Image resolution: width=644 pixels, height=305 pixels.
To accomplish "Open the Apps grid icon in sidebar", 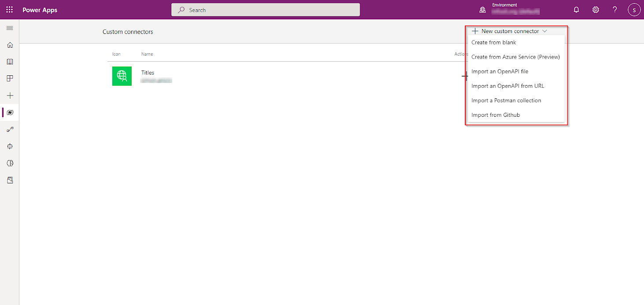I will coord(10,78).
